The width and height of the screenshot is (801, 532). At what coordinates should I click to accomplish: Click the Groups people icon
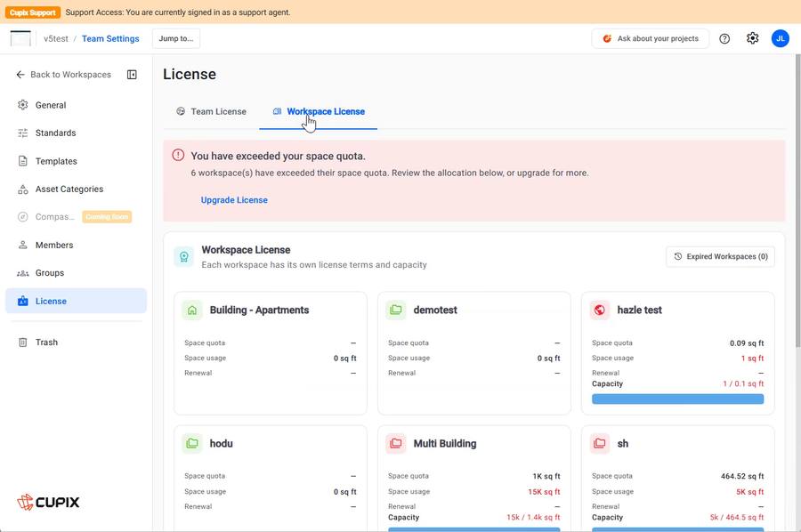23,273
